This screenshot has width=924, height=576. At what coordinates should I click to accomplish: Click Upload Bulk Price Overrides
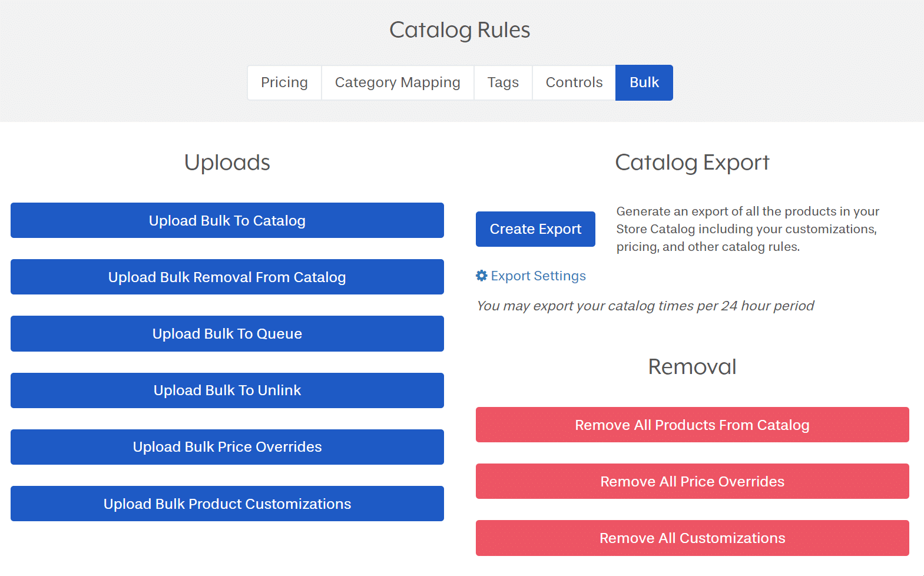pos(227,446)
